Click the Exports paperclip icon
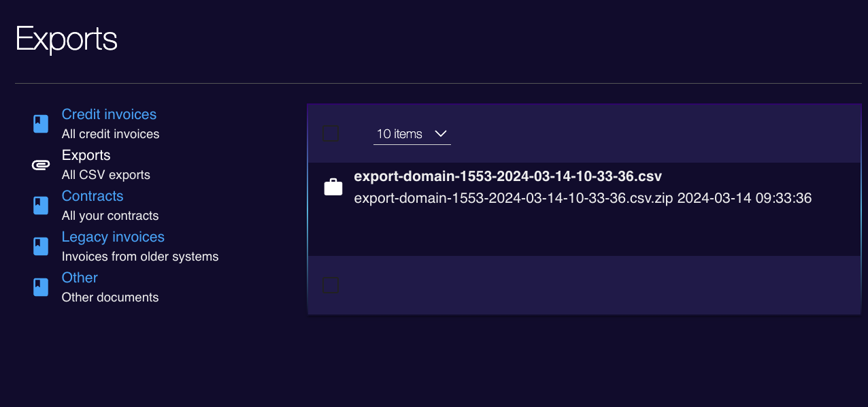The width and height of the screenshot is (868, 407). (x=41, y=165)
